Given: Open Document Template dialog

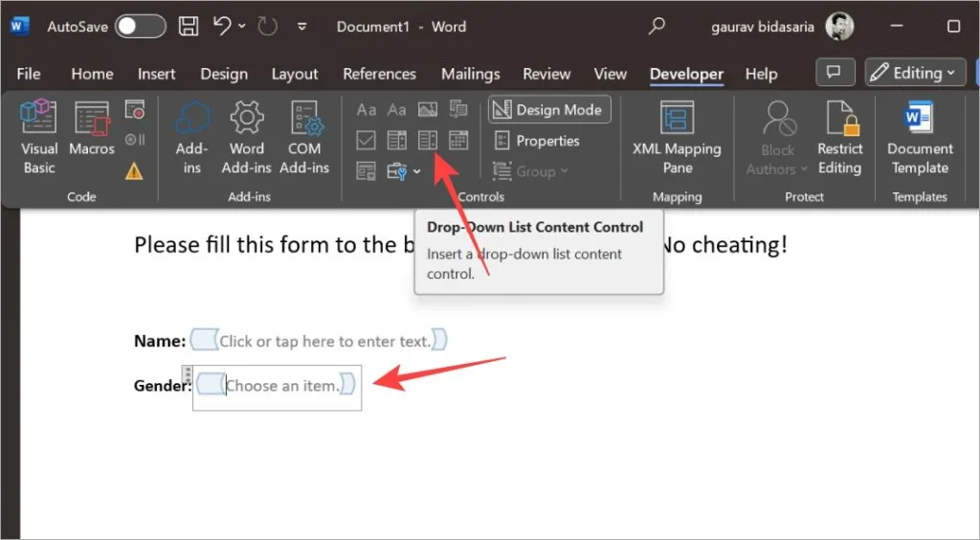Looking at the screenshot, I should click(x=920, y=138).
